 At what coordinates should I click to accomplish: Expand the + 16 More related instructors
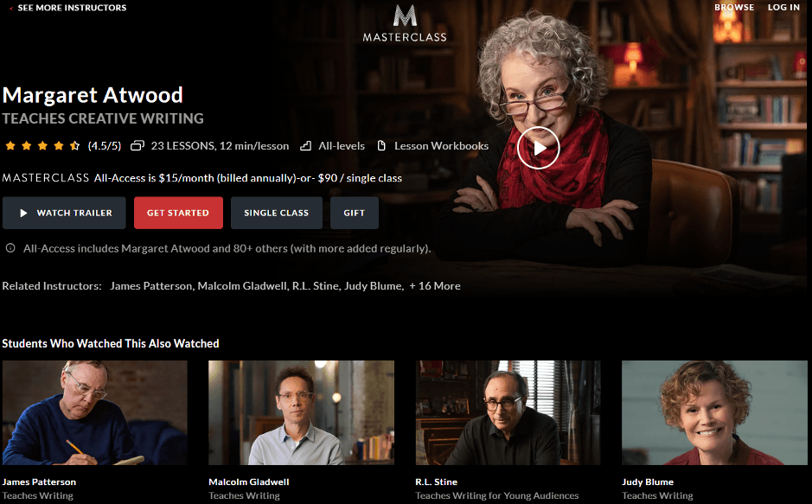coord(435,286)
